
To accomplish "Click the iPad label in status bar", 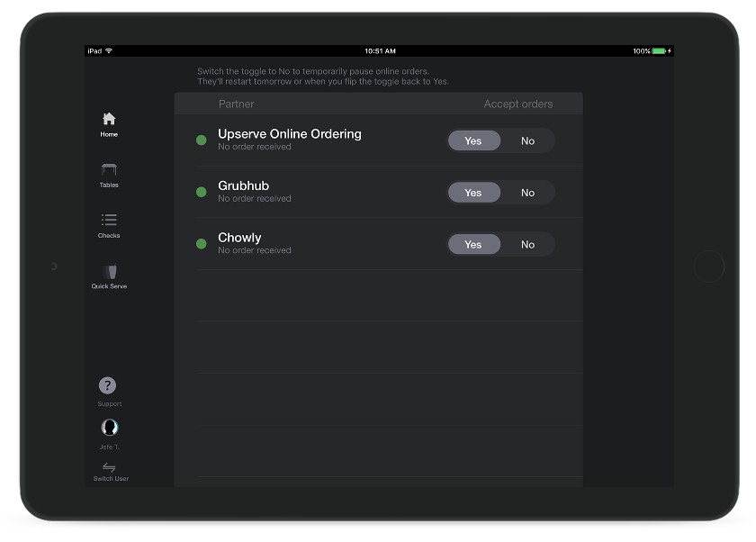I will pyautogui.click(x=94, y=51).
